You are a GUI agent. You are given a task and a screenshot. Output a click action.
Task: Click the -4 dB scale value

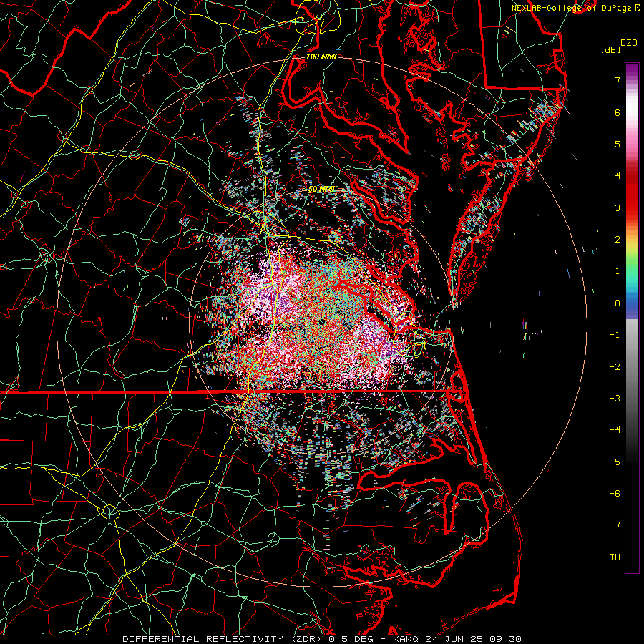click(615, 430)
